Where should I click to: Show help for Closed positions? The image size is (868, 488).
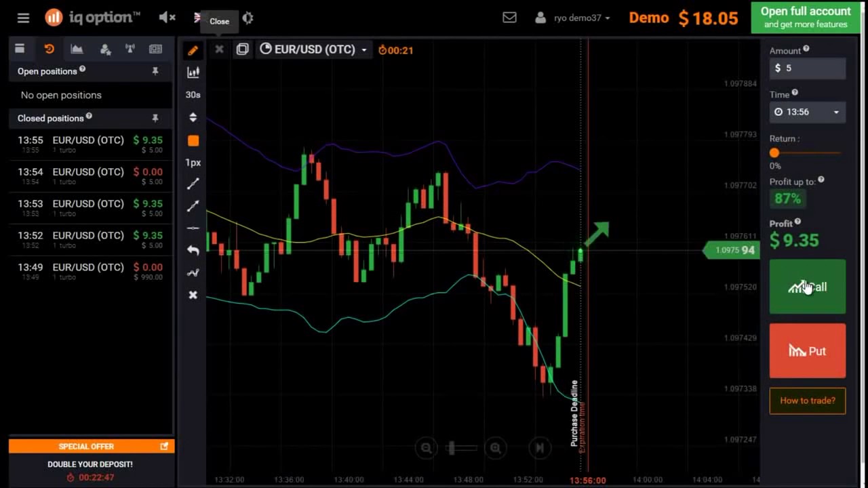(89, 116)
